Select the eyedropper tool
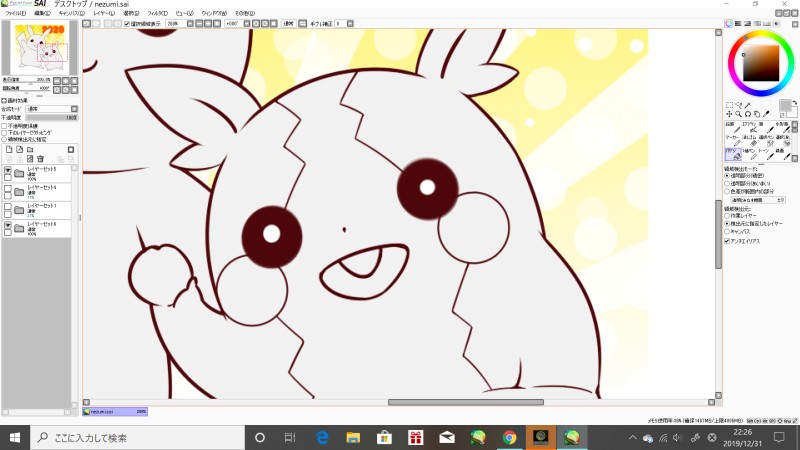Screen dimensions: 800x450 click(766, 114)
